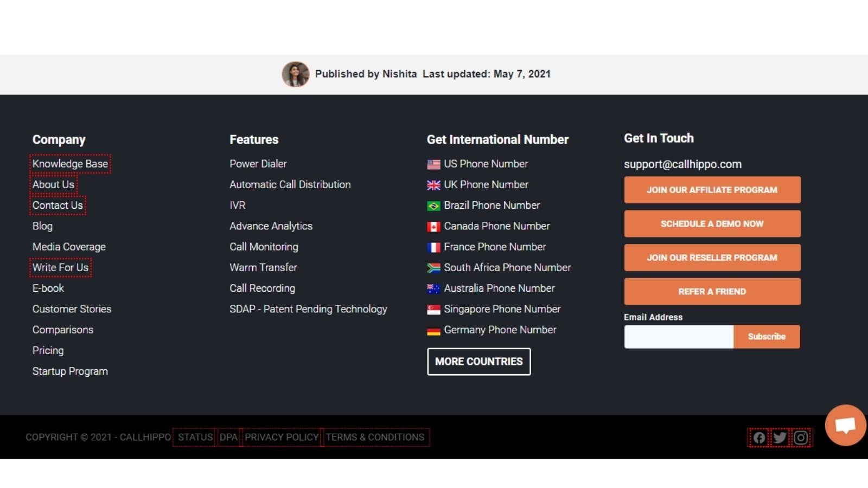The height and width of the screenshot is (488, 868).
Task: Select Canada Phone Number link
Action: pos(496,226)
